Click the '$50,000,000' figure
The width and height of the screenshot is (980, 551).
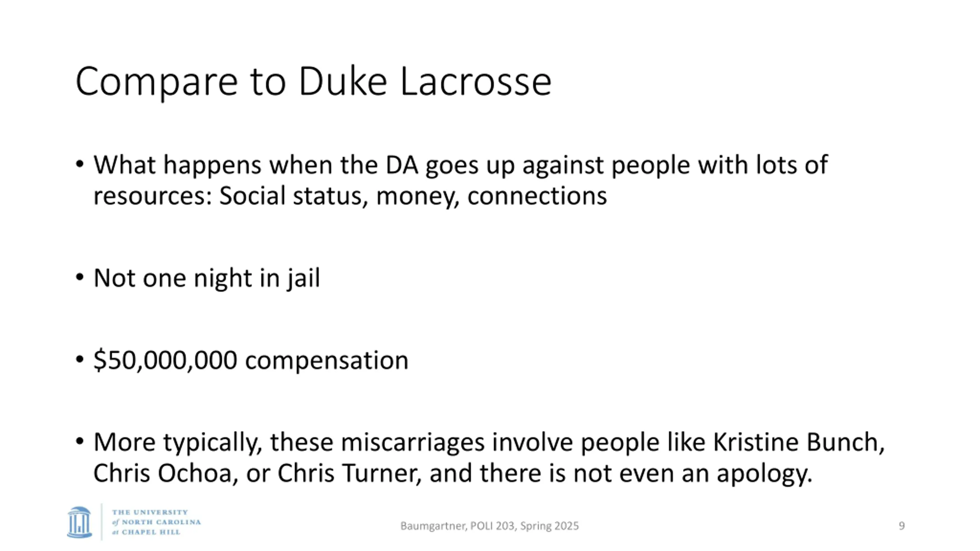point(165,360)
